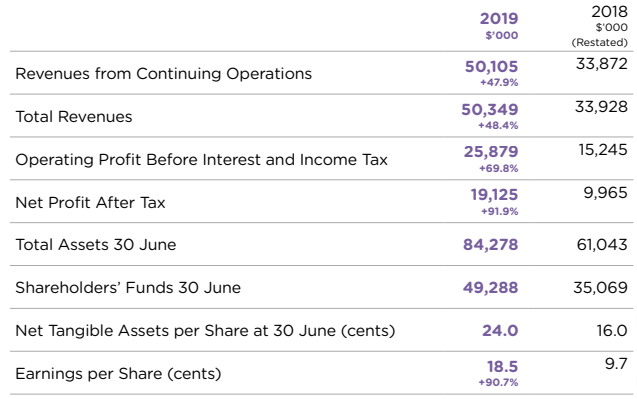This screenshot has height=399, width=637.
Task: Click the 18.5 earnings per share value
Action: 503,366
